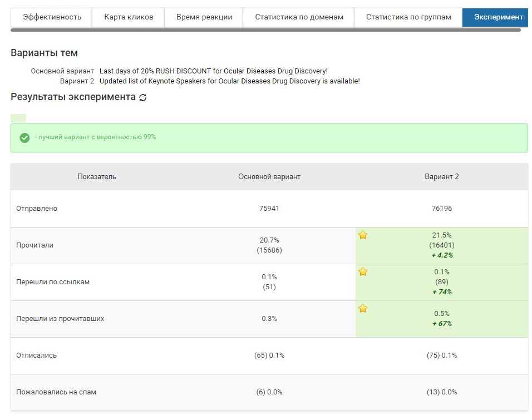This screenshot has height=420, width=532.
Task: Click the star in the Перешли из прочитавших row
Action: click(363, 309)
